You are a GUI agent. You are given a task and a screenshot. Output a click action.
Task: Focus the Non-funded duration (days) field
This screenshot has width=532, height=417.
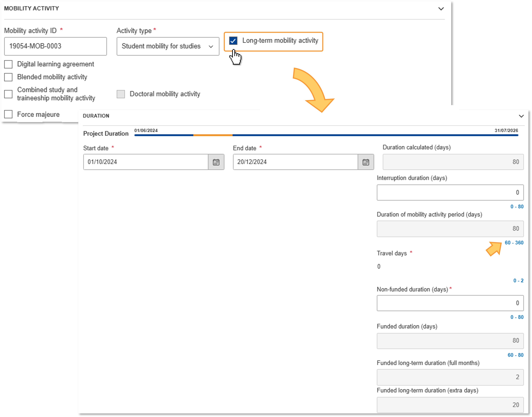450,303
